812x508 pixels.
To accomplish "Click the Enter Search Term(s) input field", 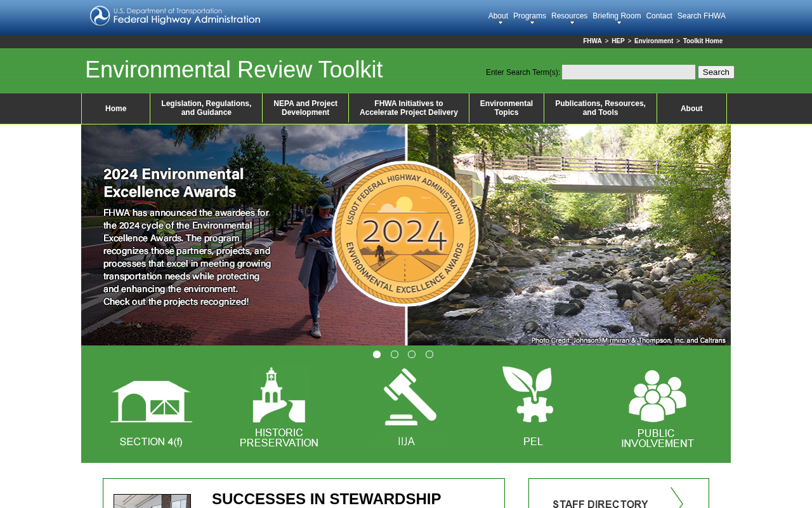I will coord(628,72).
